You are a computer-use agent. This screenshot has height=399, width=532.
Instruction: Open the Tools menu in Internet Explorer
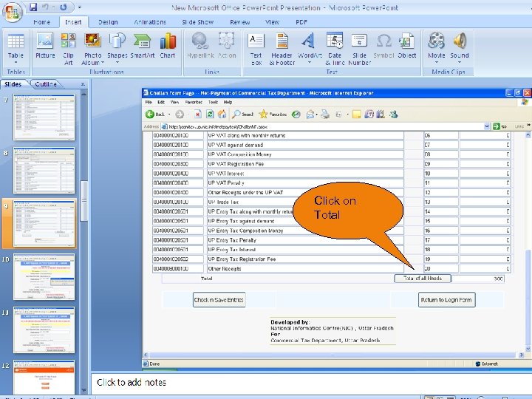point(213,102)
